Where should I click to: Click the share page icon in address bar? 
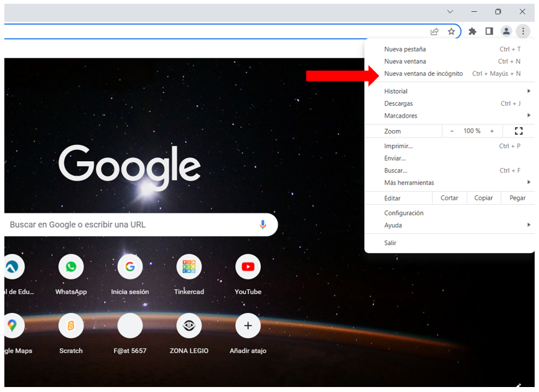pyautogui.click(x=434, y=32)
